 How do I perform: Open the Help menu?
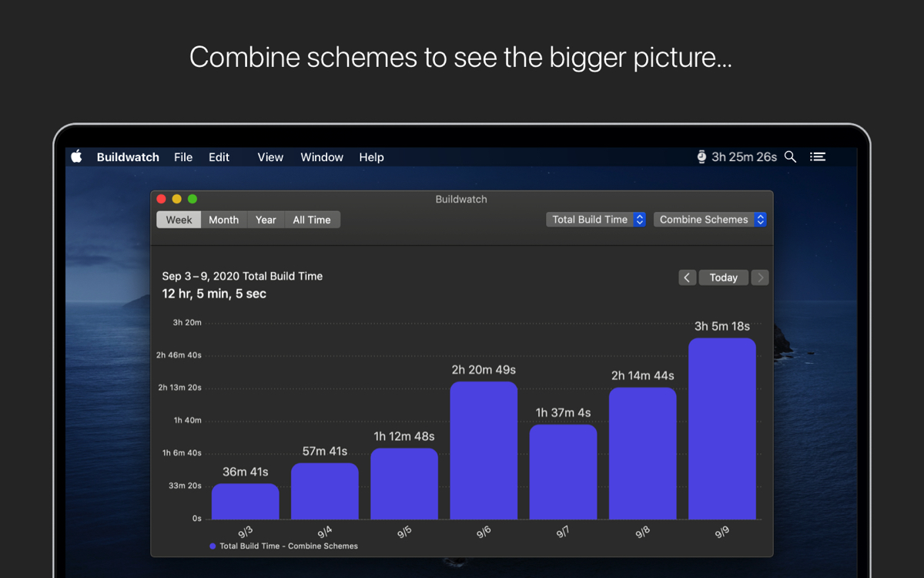pyautogui.click(x=371, y=156)
